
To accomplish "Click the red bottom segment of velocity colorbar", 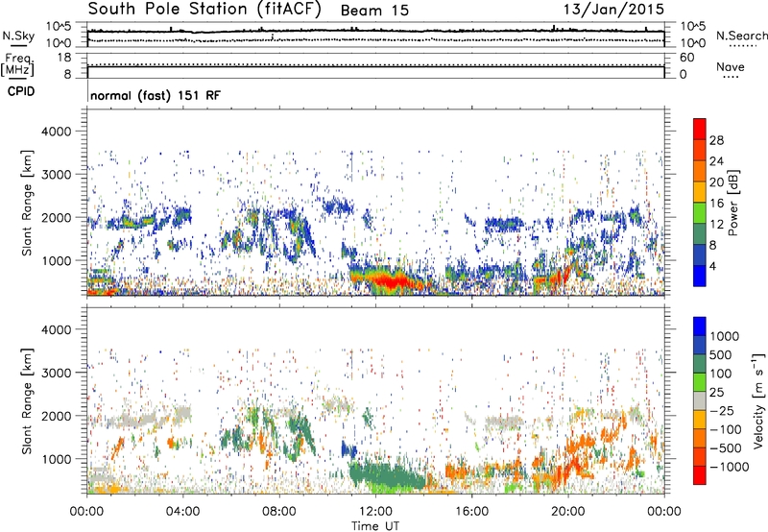I will pos(700,475).
